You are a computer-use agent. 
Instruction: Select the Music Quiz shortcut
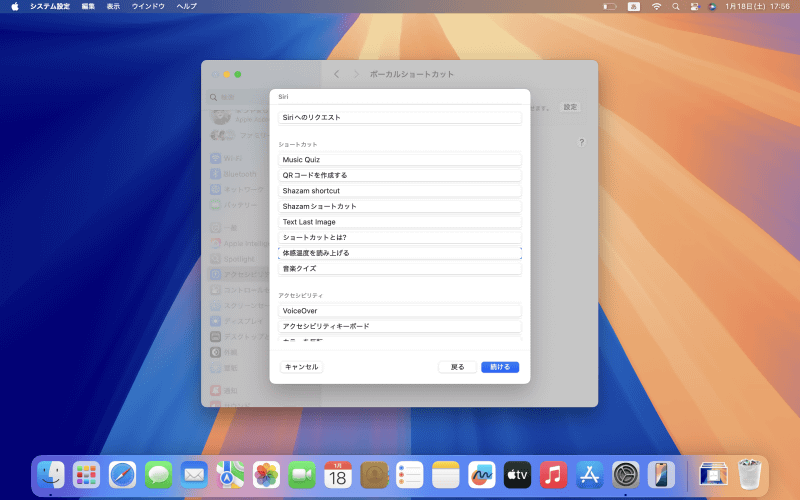[x=399, y=160]
